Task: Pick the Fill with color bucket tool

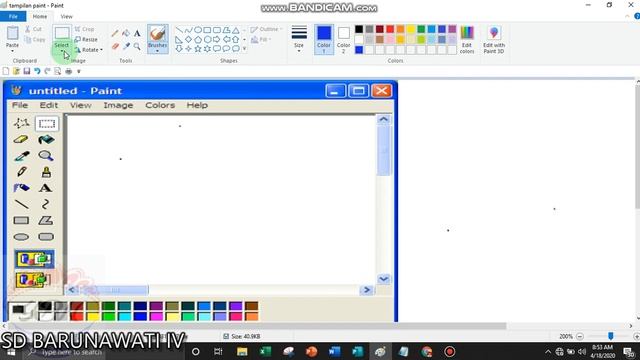Action: (x=126, y=33)
